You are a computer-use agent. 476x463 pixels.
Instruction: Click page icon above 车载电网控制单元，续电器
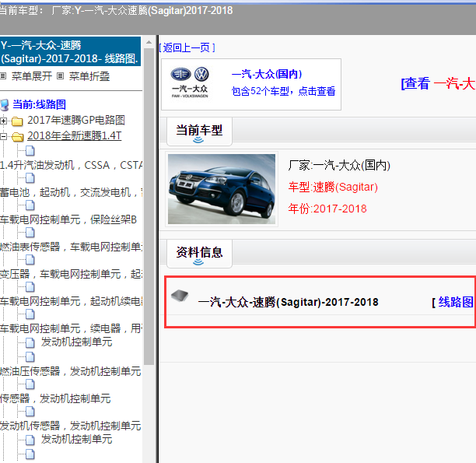[x=30, y=314]
